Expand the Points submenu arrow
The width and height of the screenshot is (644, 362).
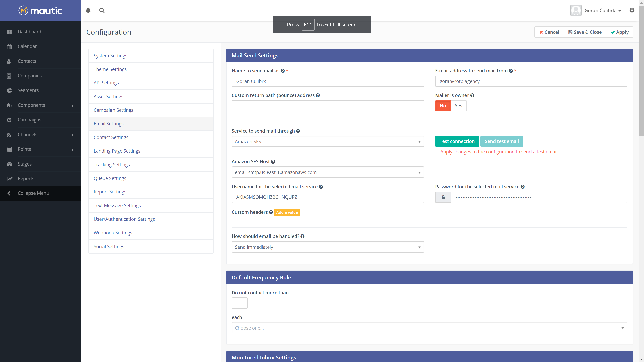click(72, 150)
